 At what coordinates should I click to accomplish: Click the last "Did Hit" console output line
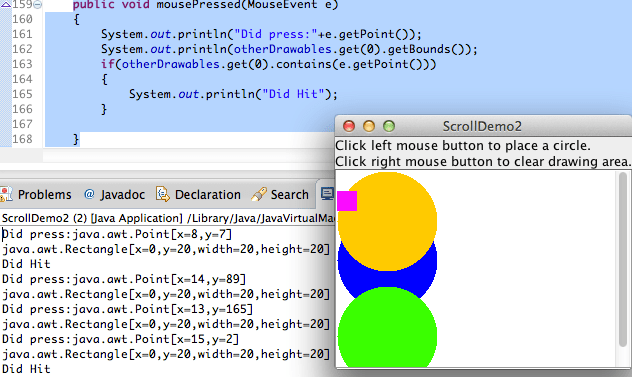26,369
